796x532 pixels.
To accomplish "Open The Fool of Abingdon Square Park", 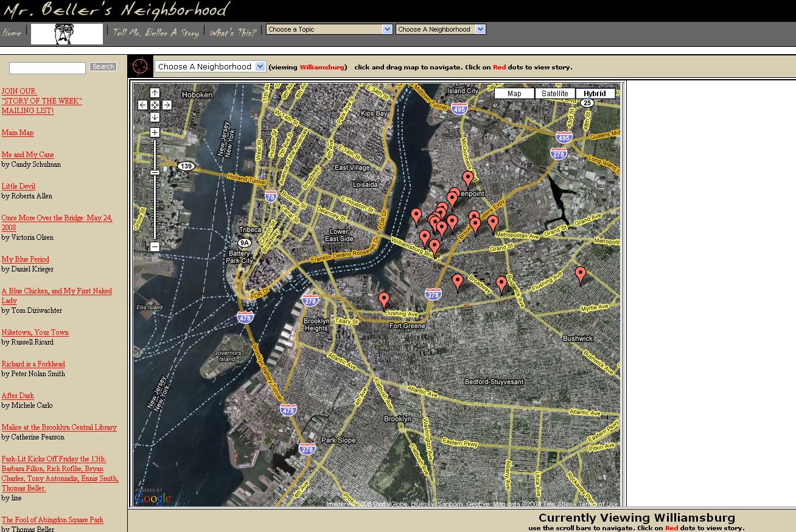I will point(52,520).
